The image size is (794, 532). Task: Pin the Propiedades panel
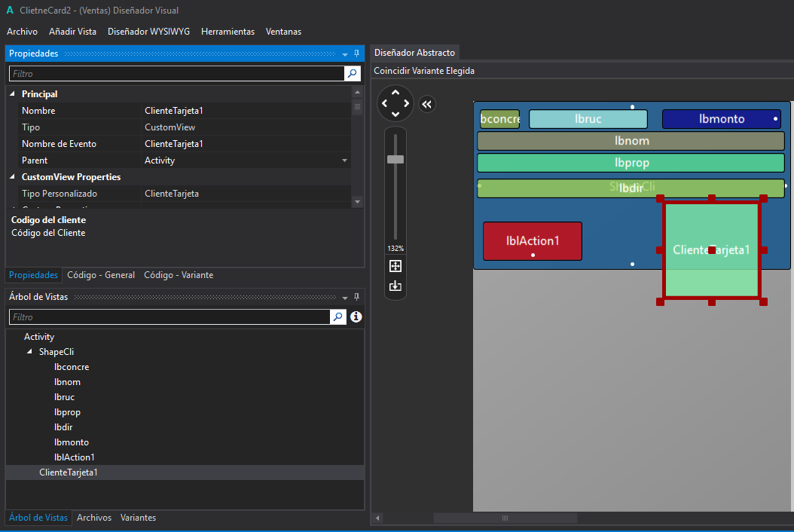[357, 54]
